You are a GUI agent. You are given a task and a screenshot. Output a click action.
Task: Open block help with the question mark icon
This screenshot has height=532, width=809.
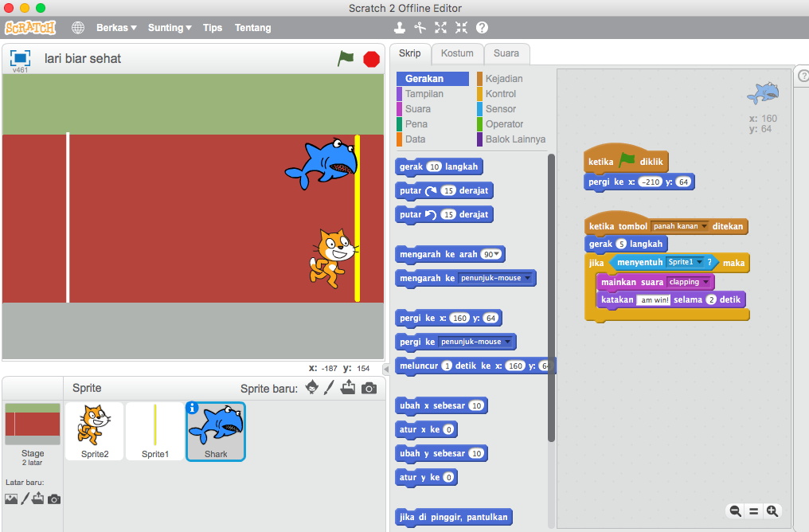[482, 27]
